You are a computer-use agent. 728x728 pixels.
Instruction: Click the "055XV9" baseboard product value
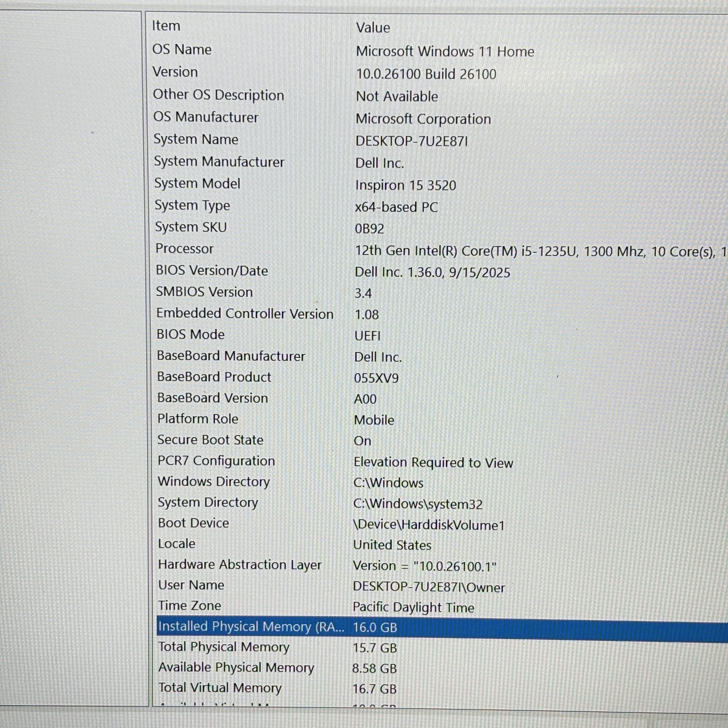(x=376, y=378)
